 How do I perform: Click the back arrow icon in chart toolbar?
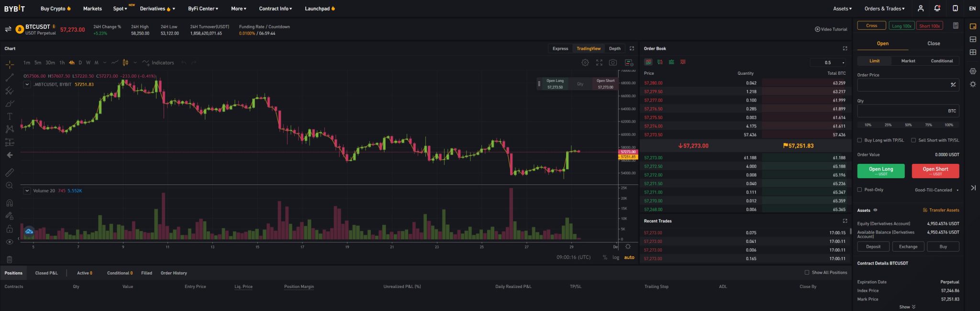pos(10,155)
